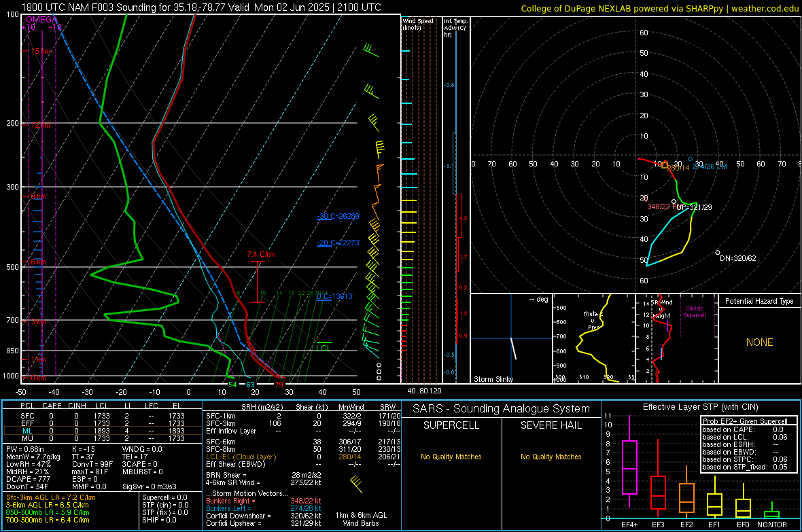Click the orange mean wind square on the hodograph

point(665,164)
